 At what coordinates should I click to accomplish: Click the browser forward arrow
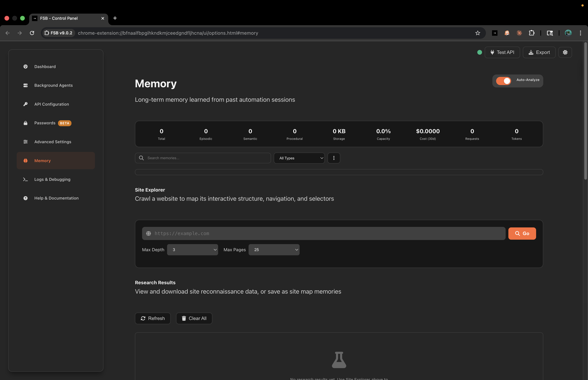(x=20, y=33)
